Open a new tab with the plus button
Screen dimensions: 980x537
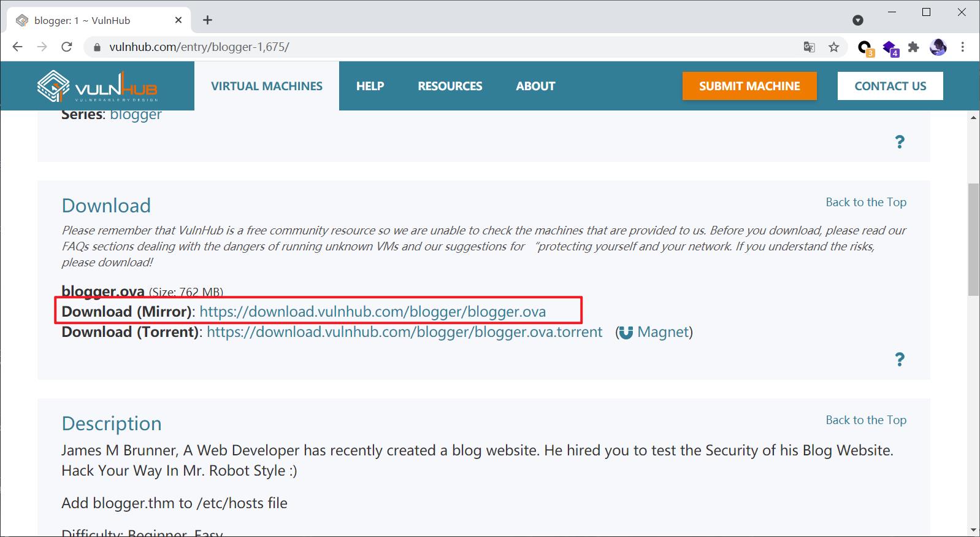pyautogui.click(x=208, y=20)
